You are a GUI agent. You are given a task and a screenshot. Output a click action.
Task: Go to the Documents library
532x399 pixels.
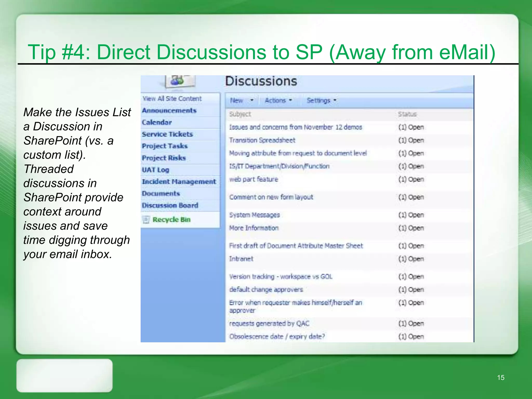(161, 194)
